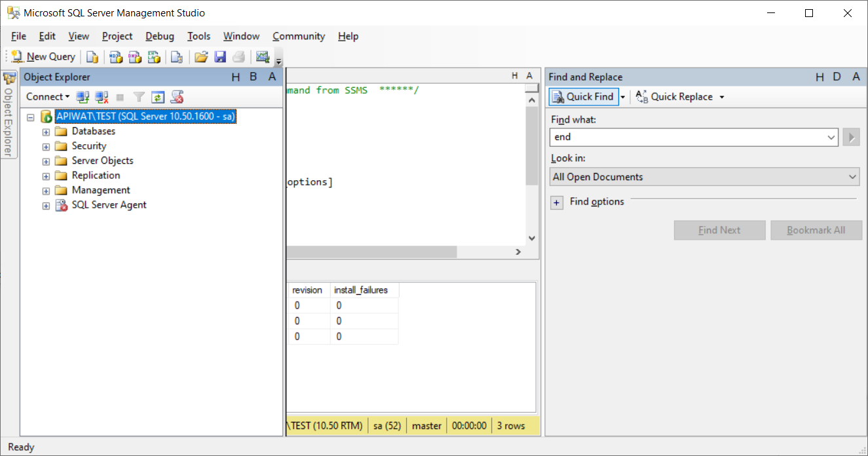Open the Help menu
Viewport: 868px width, 456px height.
pos(348,36)
